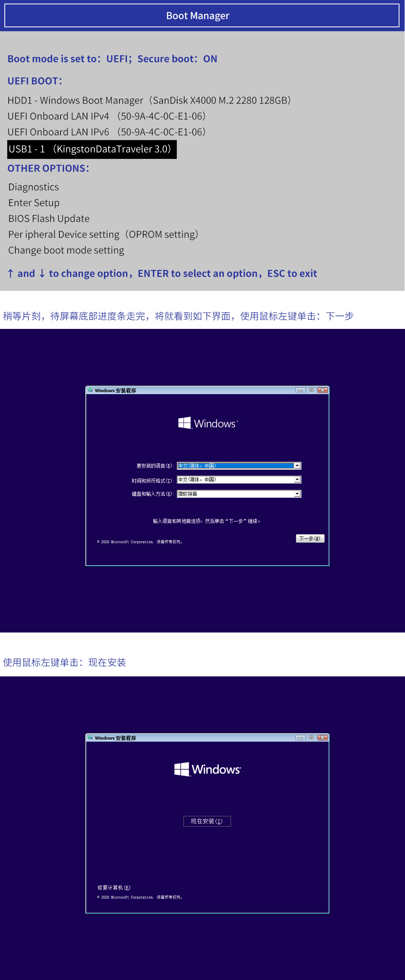Click the setup icon in language window title bar

(90, 390)
